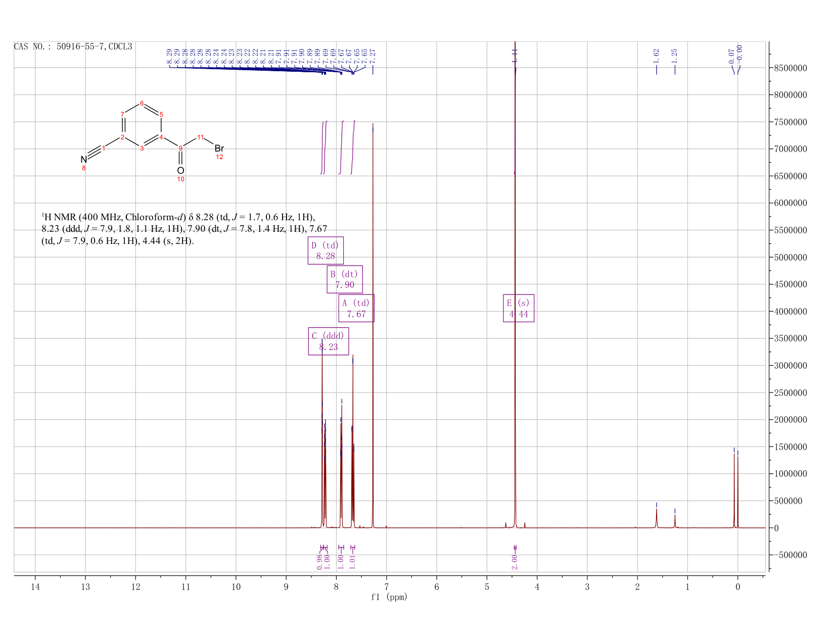This screenshot has width=834, height=644.
Task: Click the 1H NMR (400 MHz, Chloroform-d) description text
Action: point(184,229)
